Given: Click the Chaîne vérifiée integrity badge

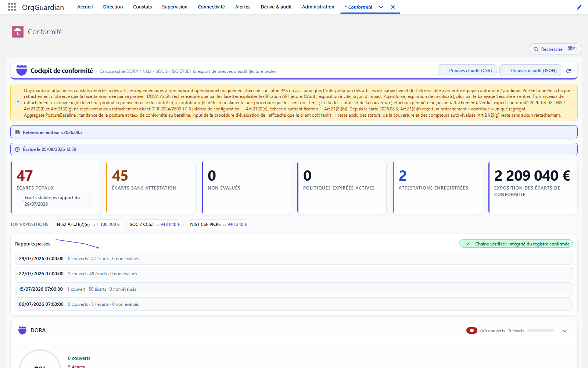Looking at the screenshot, I should pyautogui.click(x=516, y=244).
